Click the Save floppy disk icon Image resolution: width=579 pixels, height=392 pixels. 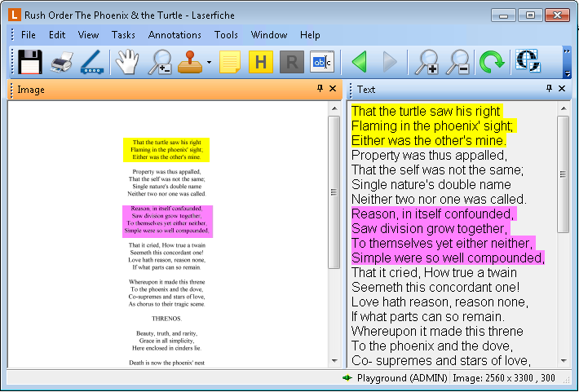pos(30,62)
